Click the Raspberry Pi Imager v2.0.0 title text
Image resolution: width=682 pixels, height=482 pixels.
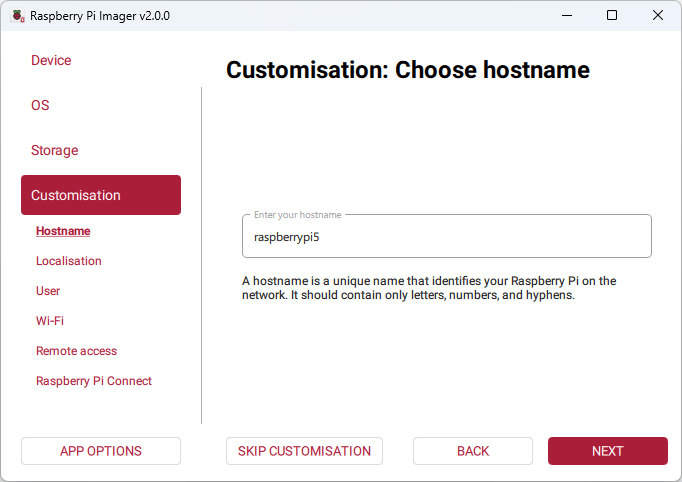coord(100,16)
